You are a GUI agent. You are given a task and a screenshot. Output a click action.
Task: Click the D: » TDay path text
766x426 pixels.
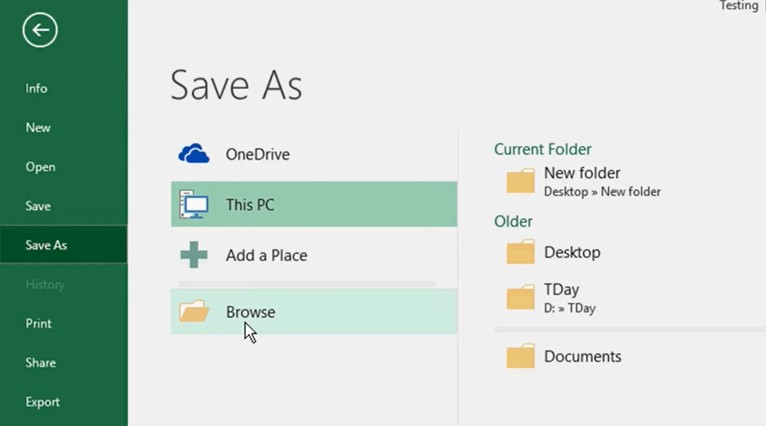pos(570,308)
